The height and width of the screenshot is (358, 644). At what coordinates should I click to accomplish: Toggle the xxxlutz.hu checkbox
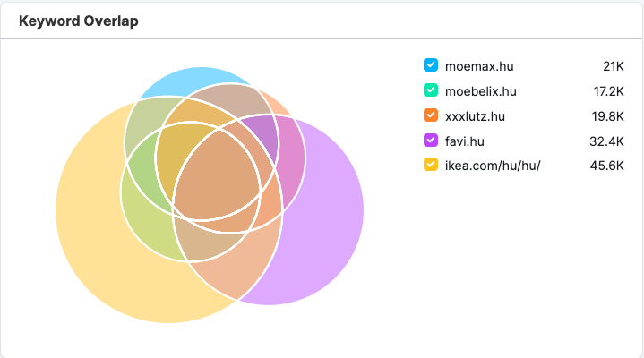[x=431, y=115]
